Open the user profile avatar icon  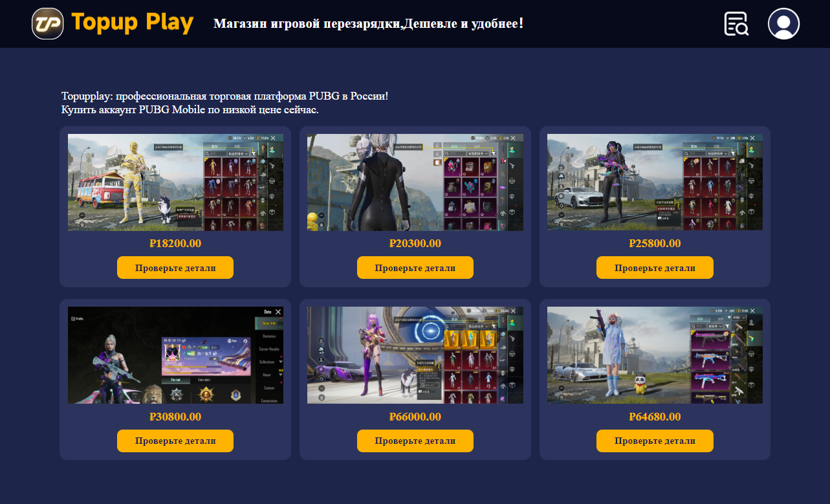point(783,24)
